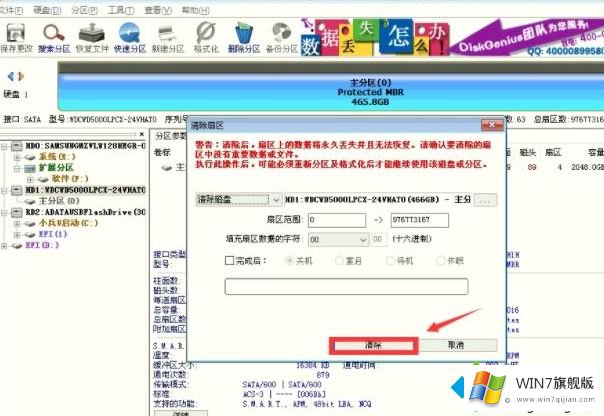Select the 待机 (standby) radio button
The width and height of the screenshot is (604, 416).
coord(390,261)
